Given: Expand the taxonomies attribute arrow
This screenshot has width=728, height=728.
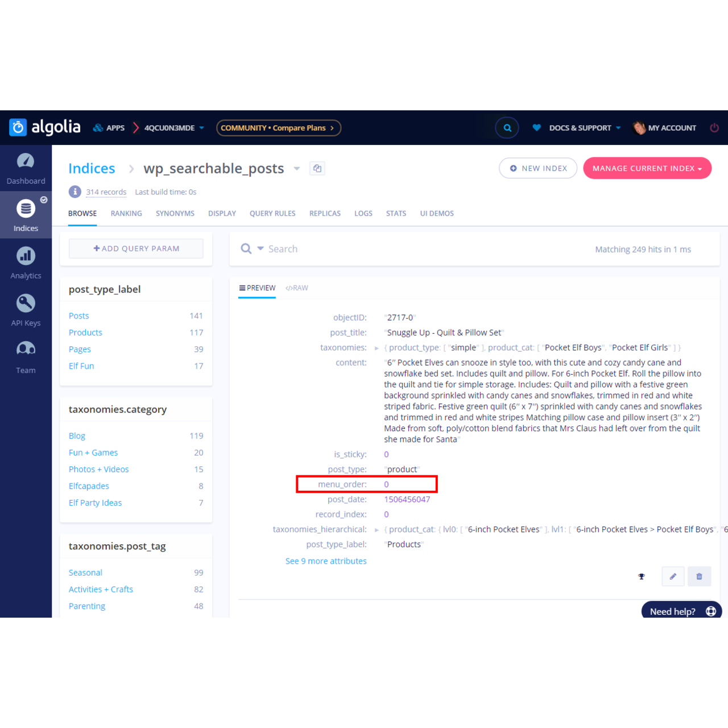Looking at the screenshot, I should pos(377,348).
